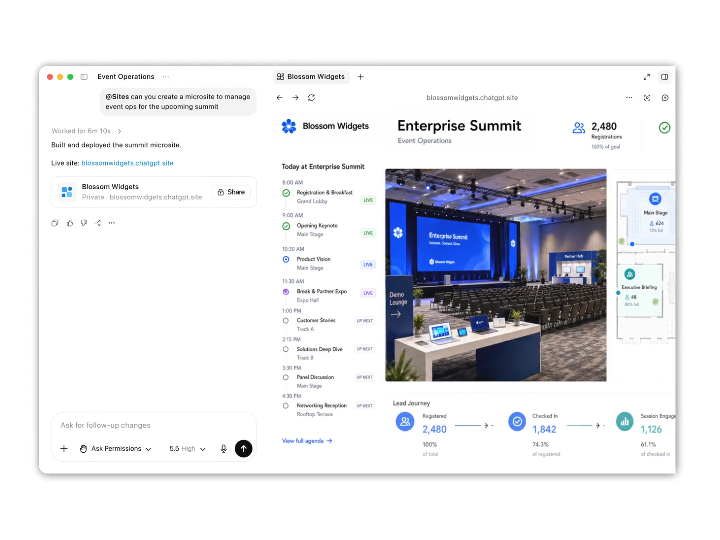Open more response actions menu
The width and height of the screenshot is (720, 540).
[112, 223]
